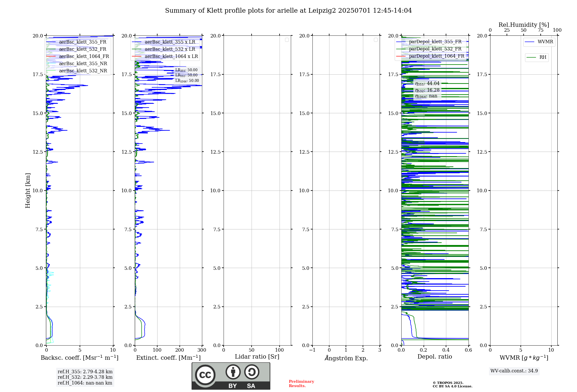Click the LR1064: 50.00 annotation
The height and width of the screenshot is (392, 577).
pyautogui.click(x=187, y=81)
